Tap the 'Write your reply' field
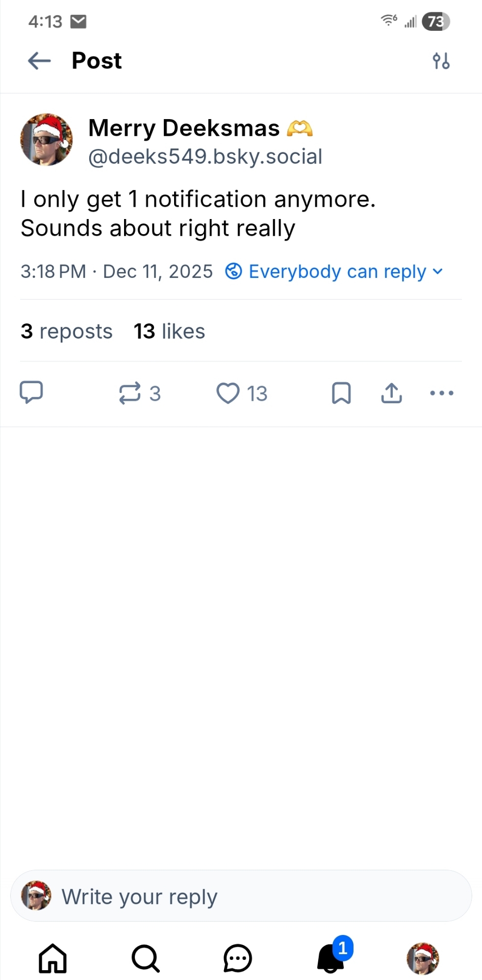This screenshot has height=980, width=482. [x=241, y=896]
